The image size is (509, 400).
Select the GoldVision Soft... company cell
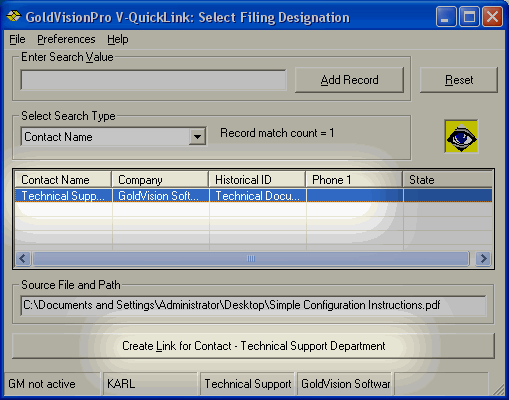point(161,196)
